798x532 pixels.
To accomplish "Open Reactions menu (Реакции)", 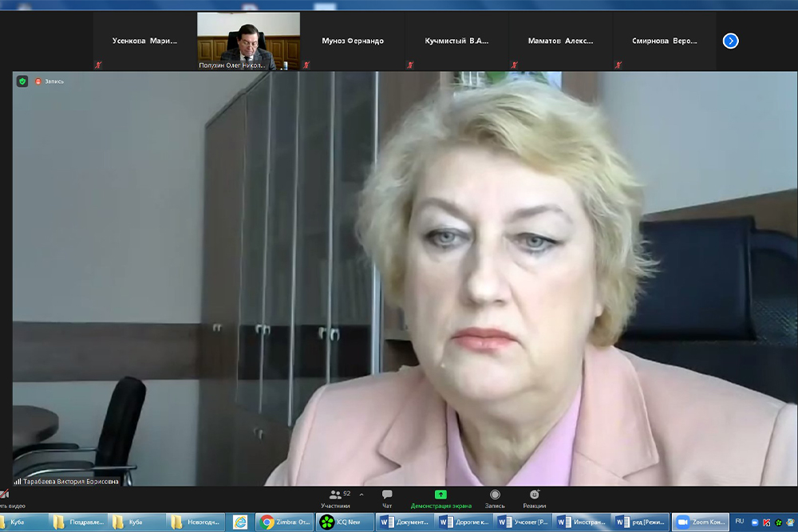I will 535,498.
